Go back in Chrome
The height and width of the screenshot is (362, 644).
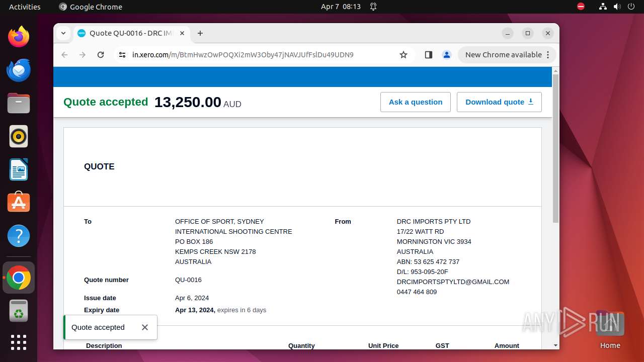pos(64,55)
